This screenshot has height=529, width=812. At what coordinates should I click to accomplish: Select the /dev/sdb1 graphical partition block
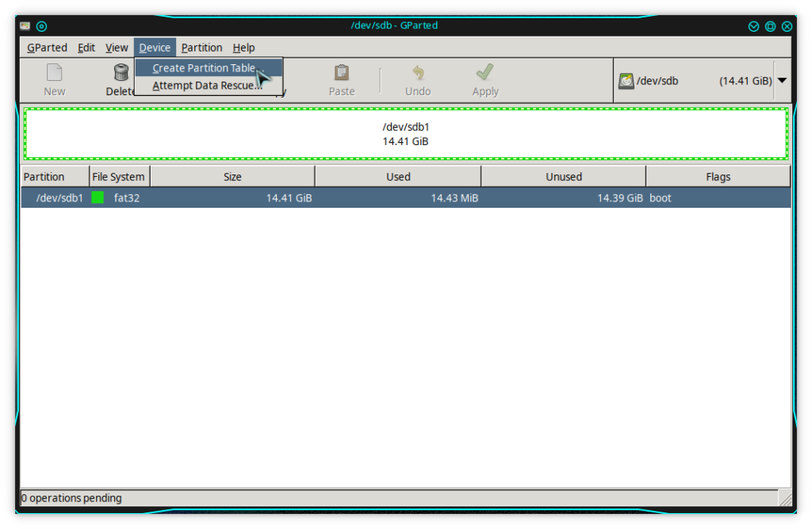click(405, 133)
